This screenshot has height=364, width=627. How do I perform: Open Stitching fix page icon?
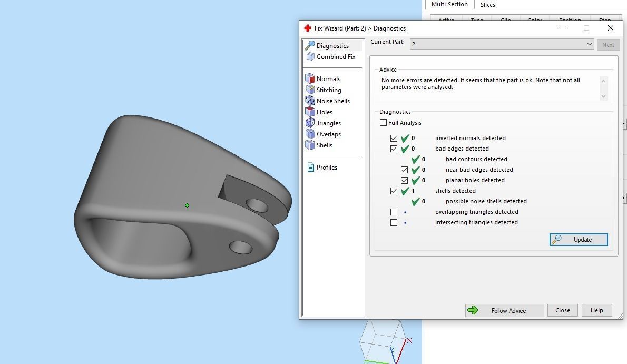tap(310, 90)
